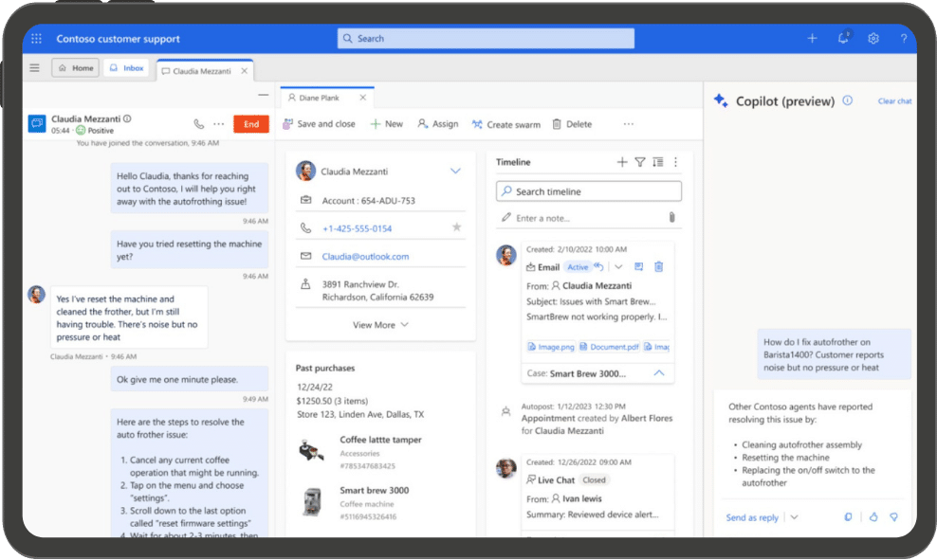The height and width of the screenshot is (560, 937).
Task: Open the settings gear
Action: tap(873, 38)
